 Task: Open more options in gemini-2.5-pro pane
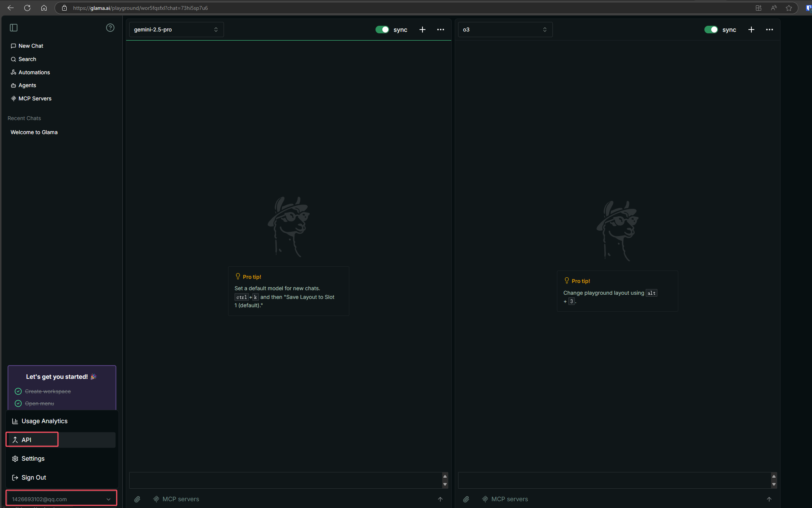(x=440, y=30)
